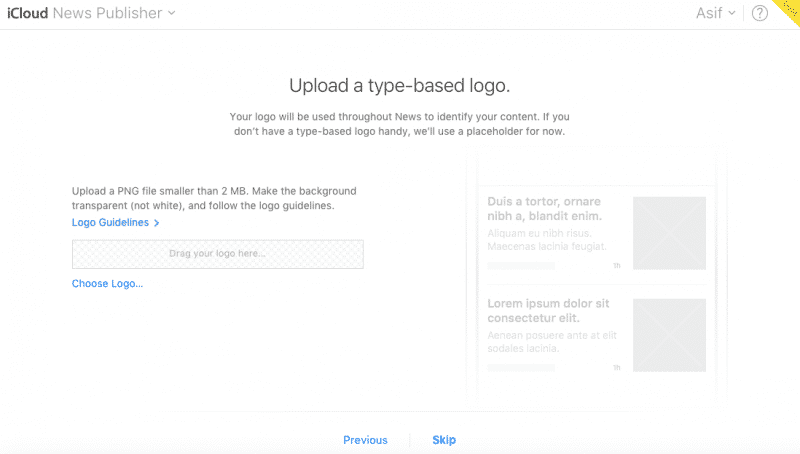Skip the logo upload step
This screenshot has width=800, height=454.
click(x=444, y=440)
